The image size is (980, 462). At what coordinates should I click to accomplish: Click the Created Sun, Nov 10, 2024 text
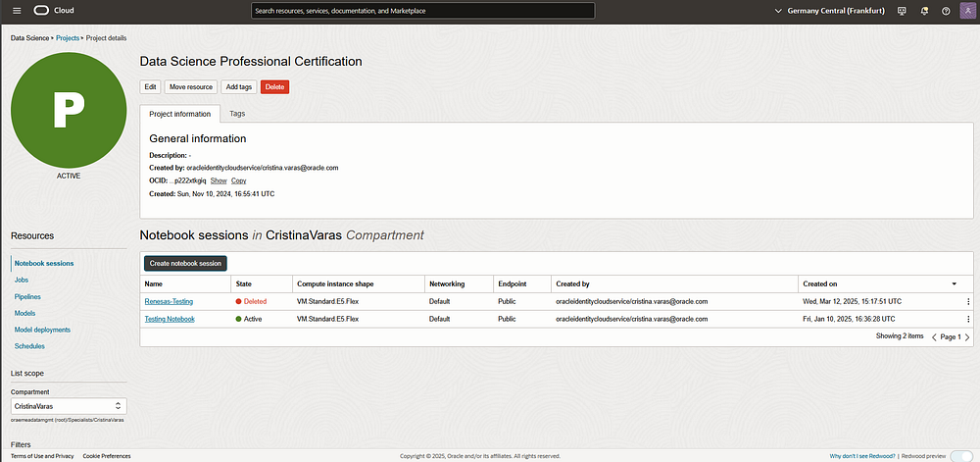coord(212,194)
